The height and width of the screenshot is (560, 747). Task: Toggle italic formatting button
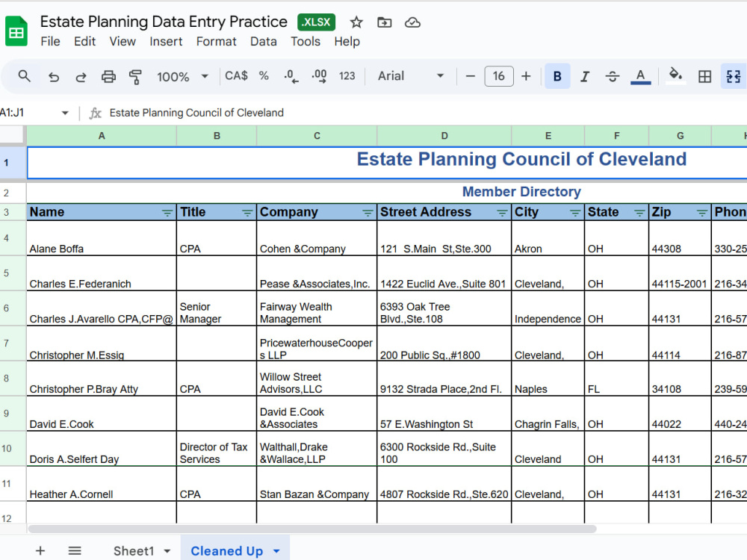[x=585, y=76]
